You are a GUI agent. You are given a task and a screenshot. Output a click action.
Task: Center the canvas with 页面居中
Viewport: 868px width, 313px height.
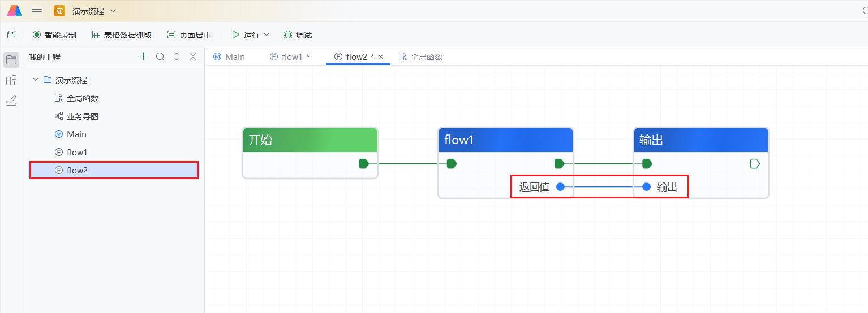[x=189, y=35]
